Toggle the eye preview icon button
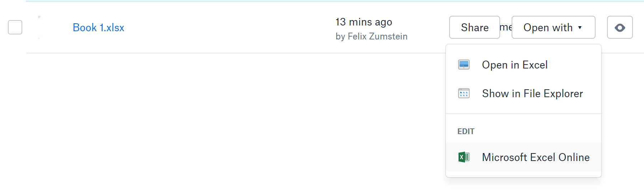 (x=620, y=28)
